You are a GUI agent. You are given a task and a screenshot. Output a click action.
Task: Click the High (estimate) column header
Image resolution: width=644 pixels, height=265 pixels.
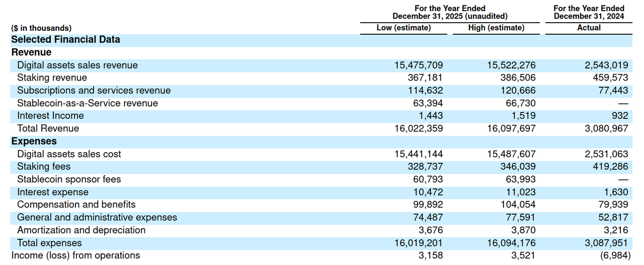tap(496, 28)
